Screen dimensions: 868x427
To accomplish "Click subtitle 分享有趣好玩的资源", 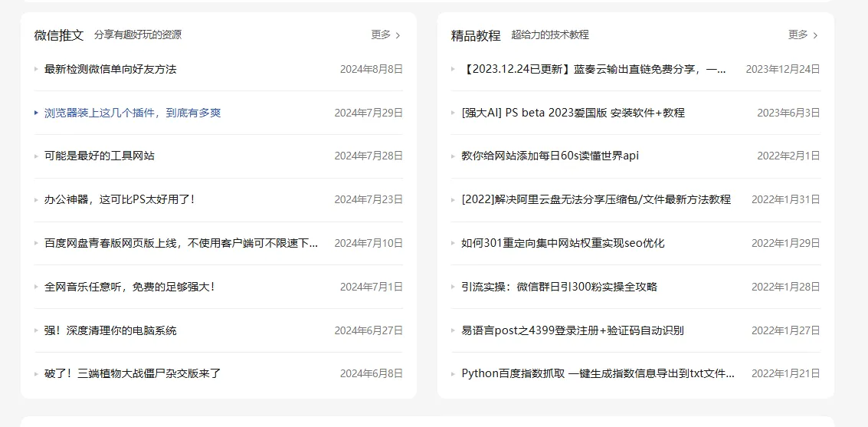I will tap(138, 35).
